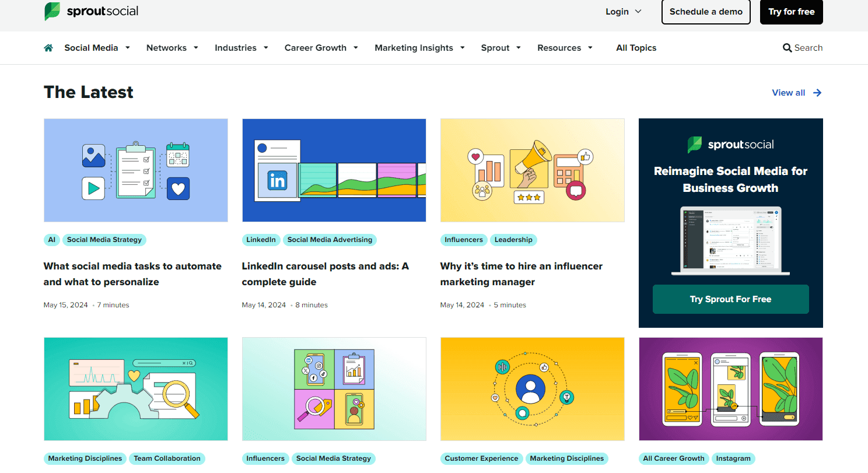Click the clipboard checklist article thumbnail

coord(136,170)
